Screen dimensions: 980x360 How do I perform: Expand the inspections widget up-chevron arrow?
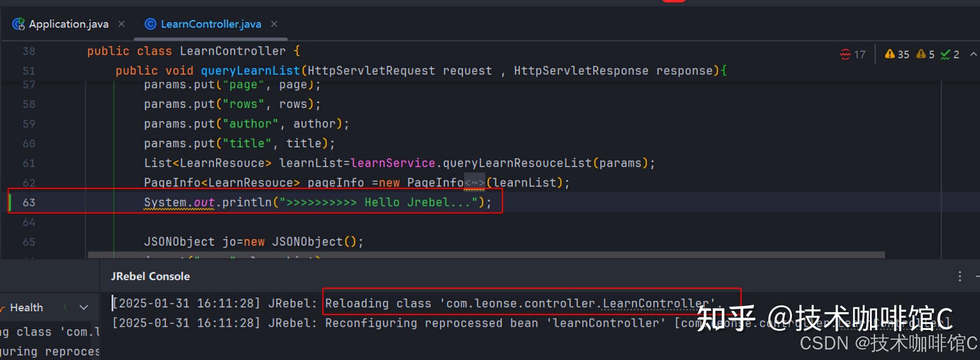point(973,54)
